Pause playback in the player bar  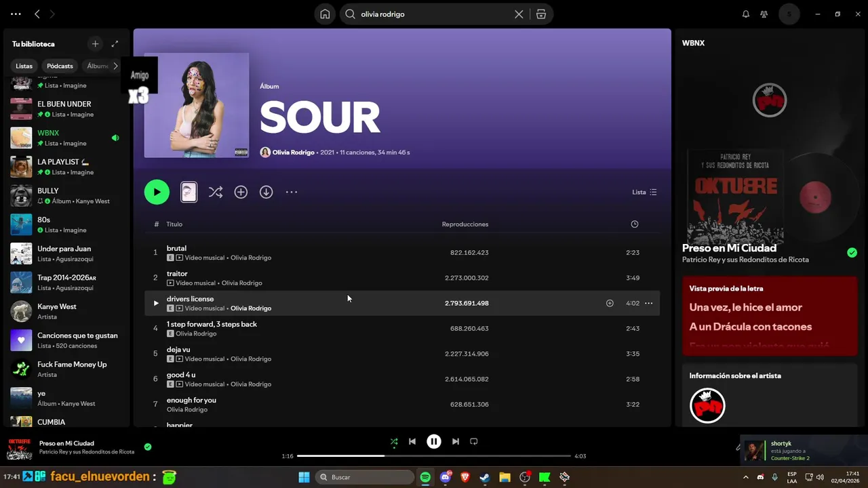tap(434, 441)
